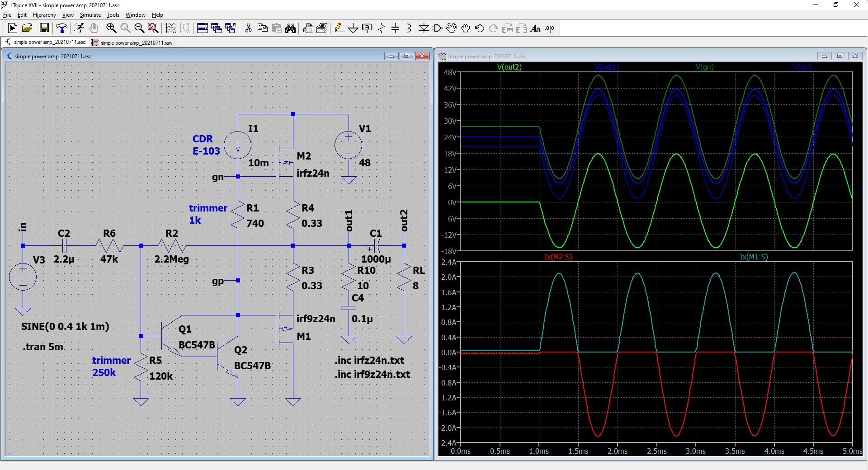Close the schematic child window
Image resolution: width=868 pixels, height=470 pixels.
422,56
